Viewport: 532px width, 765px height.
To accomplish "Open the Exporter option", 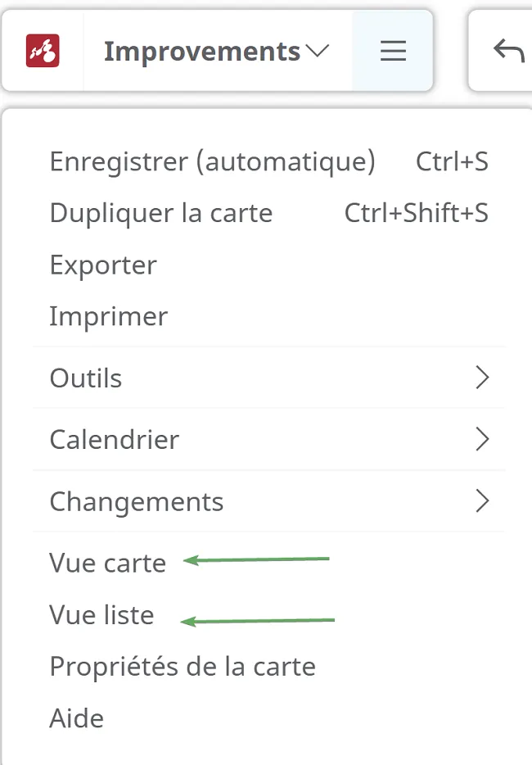I will point(268,265).
